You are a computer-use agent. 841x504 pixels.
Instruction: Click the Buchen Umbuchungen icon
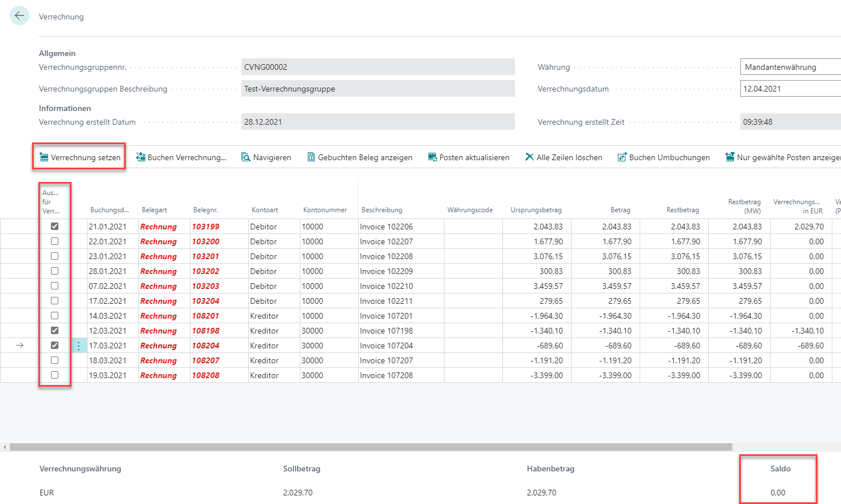click(622, 157)
